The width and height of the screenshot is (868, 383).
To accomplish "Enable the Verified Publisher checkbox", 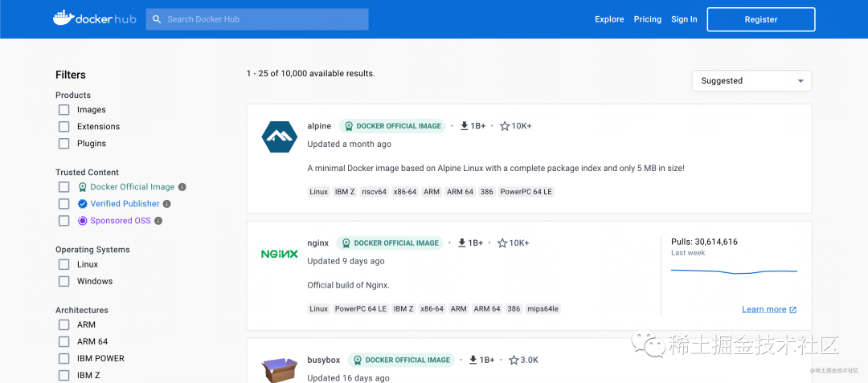I will 64,204.
